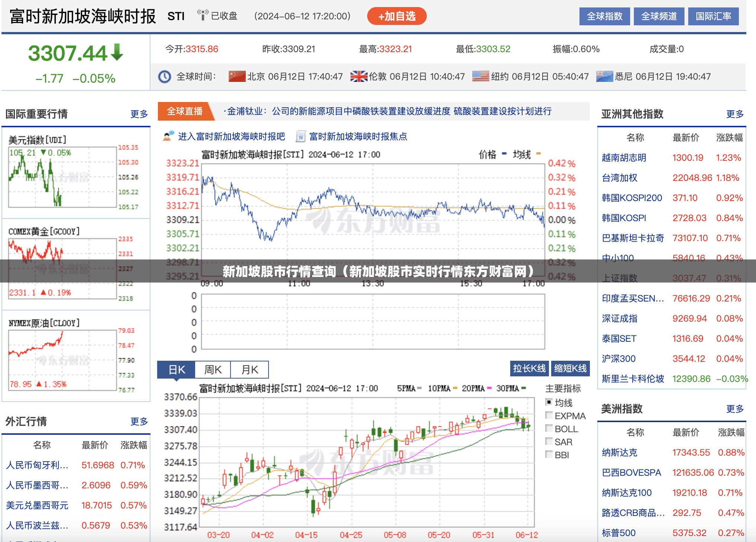Enable the BOLL indicator checkbox

pyautogui.click(x=549, y=428)
